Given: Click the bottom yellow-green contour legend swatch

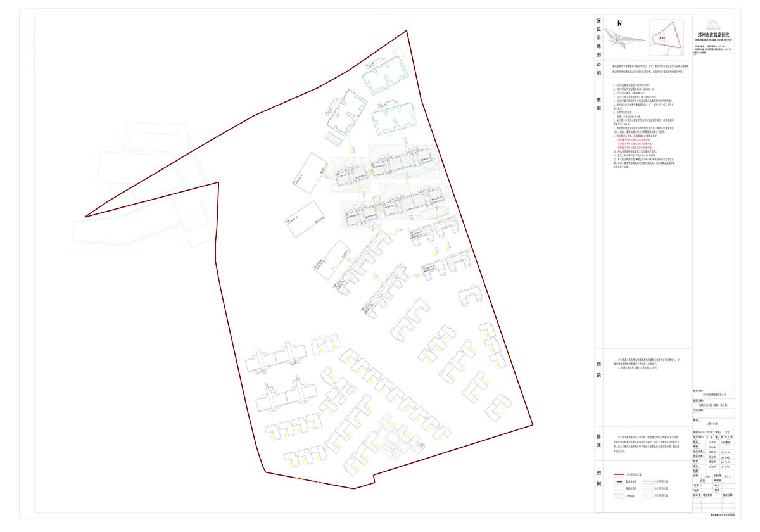Looking at the screenshot, I should [647, 497].
